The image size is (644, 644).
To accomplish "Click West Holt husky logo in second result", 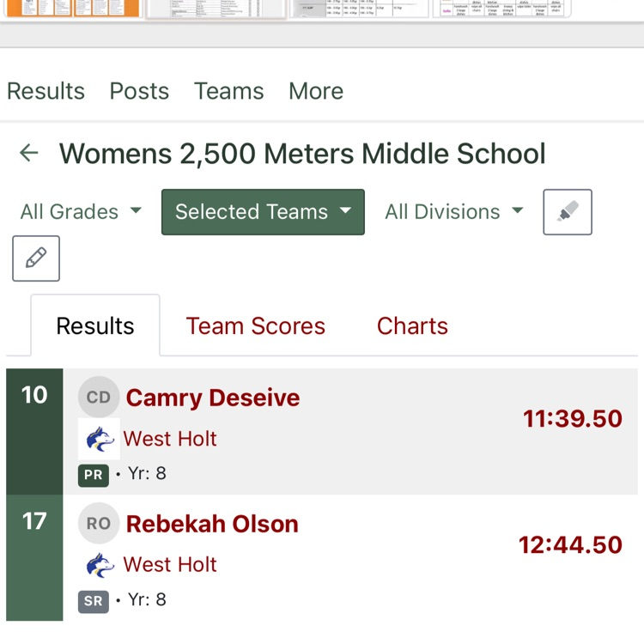I will pyautogui.click(x=100, y=565).
